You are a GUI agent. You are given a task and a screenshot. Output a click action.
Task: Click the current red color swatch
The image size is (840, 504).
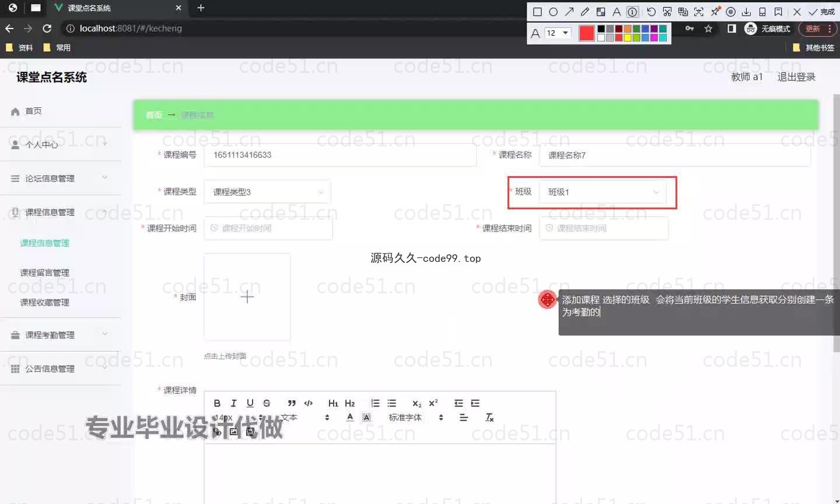[x=586, y=33]
